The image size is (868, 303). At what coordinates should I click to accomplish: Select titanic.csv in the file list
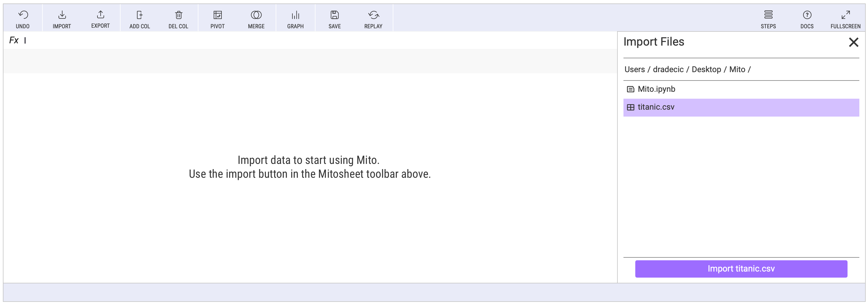coord(656,107)
